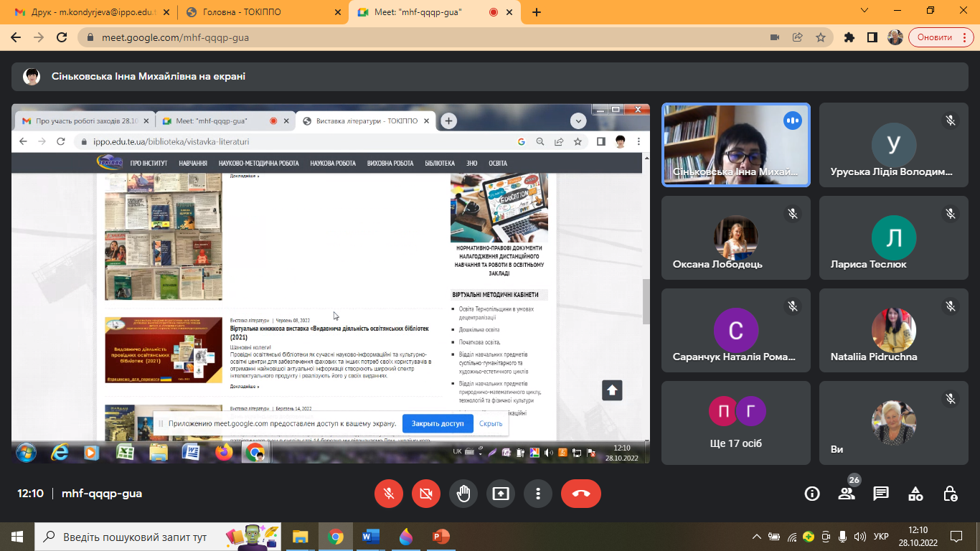This screenshot has height=551, width=980.
Task: Switch to the "Головна - ТОКІППО" tab
Action: 260,12
